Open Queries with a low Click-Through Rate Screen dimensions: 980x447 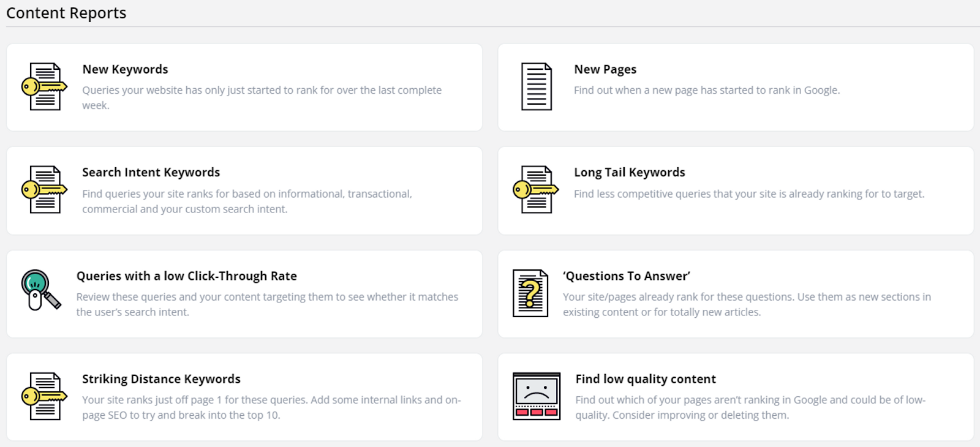pos(186,276)
